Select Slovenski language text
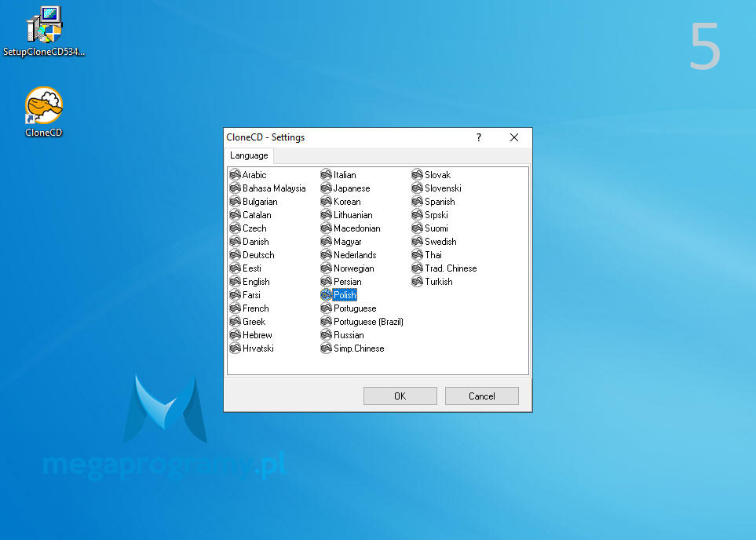The image size is (756, 540). click(x=443, y=188)
